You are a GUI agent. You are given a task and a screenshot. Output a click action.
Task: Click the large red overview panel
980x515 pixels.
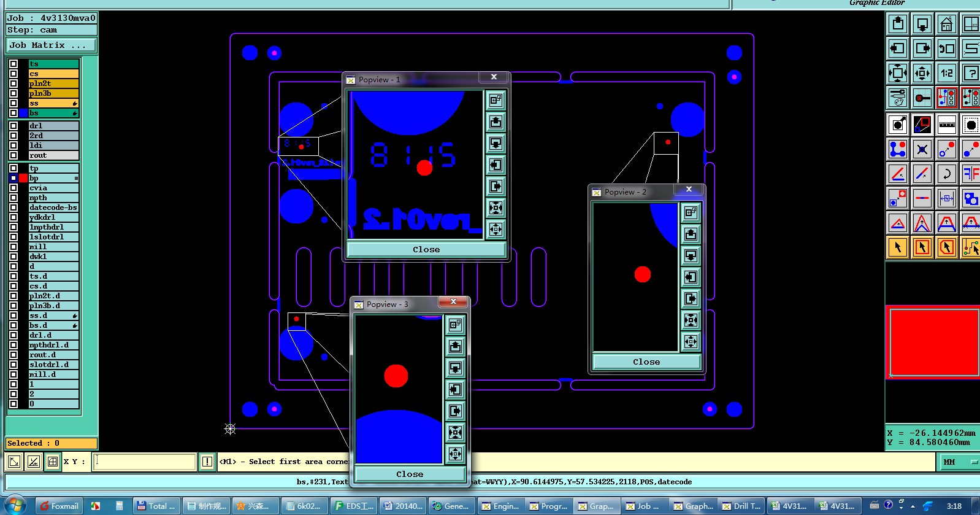[x=933, y=342]
